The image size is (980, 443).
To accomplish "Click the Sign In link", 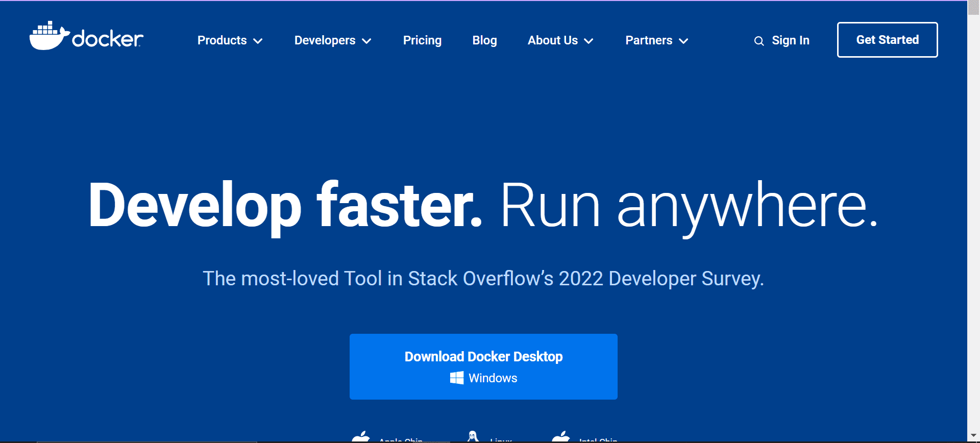I will point(790,40).
